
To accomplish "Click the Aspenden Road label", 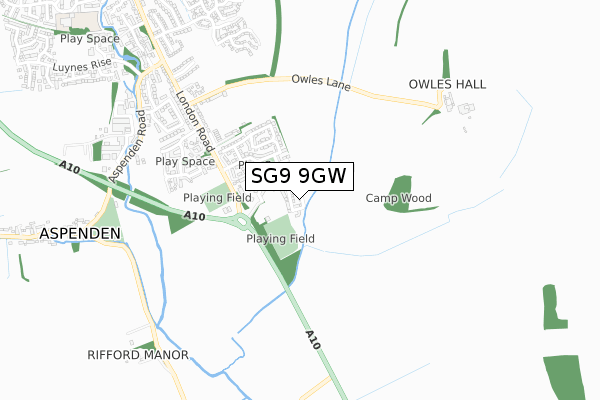I will (127, 146).
